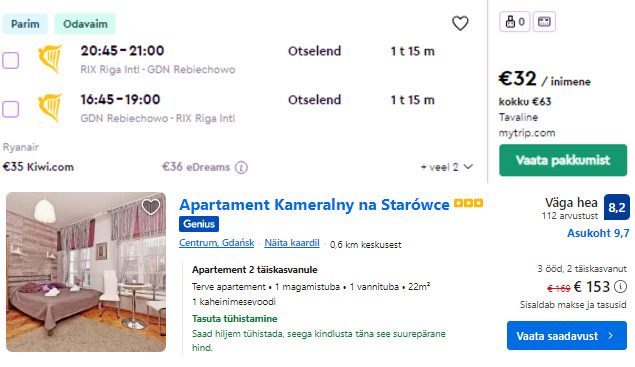This screenshot has width=635, height=367.
Task: Tick checkbox for 16:45 Gdansk to Riga flight
Action: click(x=11, y=109)
